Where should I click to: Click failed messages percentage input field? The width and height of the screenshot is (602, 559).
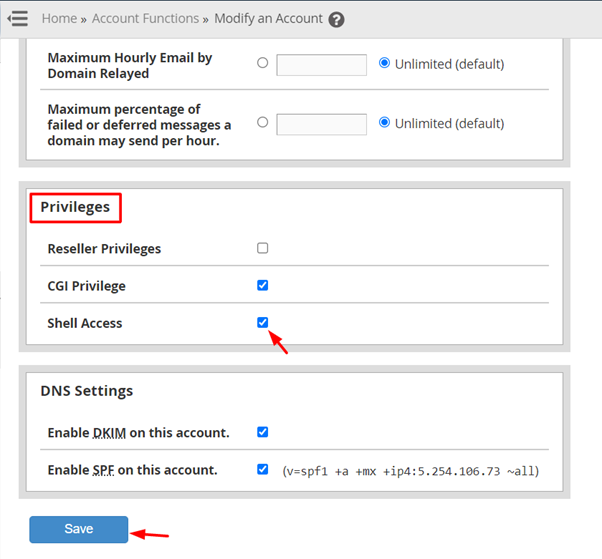pos(321,125)
